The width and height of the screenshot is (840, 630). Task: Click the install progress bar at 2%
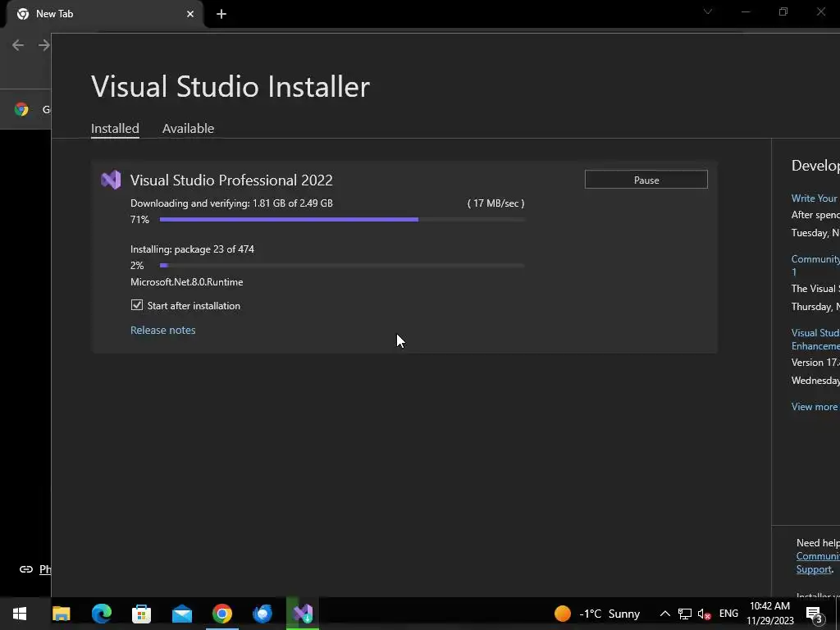pyautogui.click(x=342, y=265)
